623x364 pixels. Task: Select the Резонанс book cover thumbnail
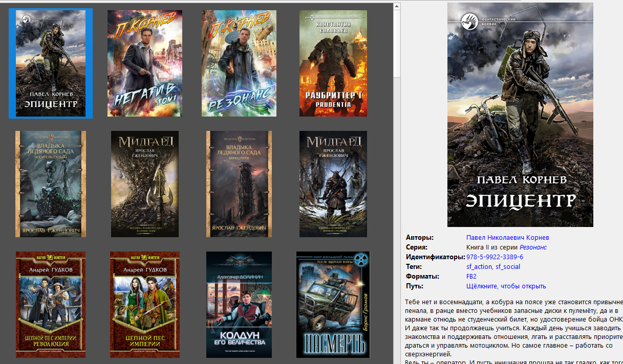click(239, 63)
